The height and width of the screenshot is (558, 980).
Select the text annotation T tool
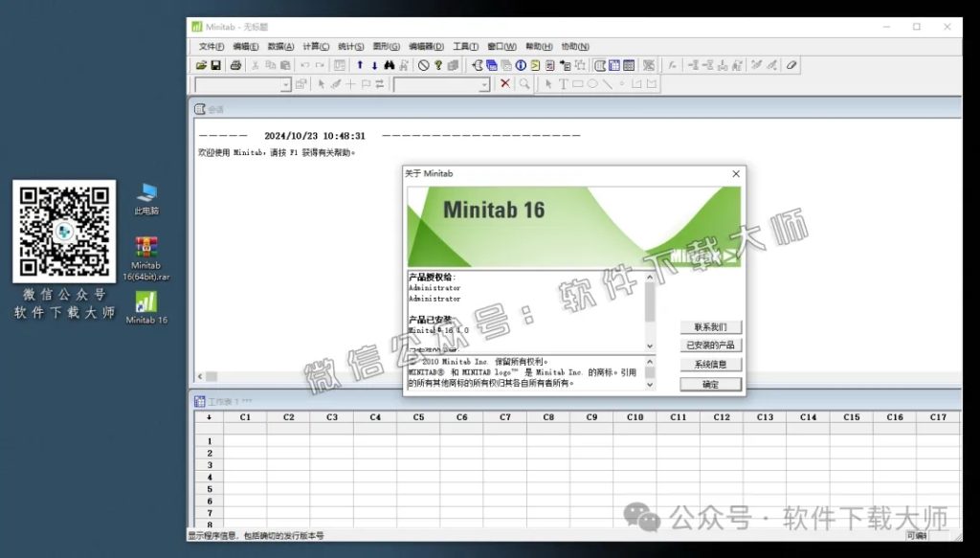tap(563, 84)
